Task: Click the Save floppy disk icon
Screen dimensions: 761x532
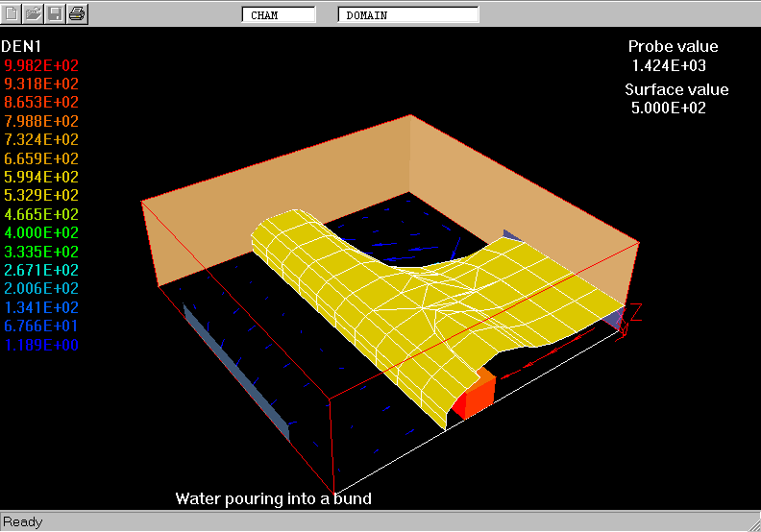Action: (x=55, y=13)
